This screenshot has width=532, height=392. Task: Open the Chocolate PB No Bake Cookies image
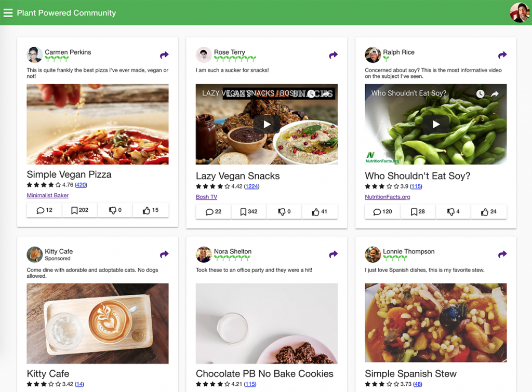[267, 323]
